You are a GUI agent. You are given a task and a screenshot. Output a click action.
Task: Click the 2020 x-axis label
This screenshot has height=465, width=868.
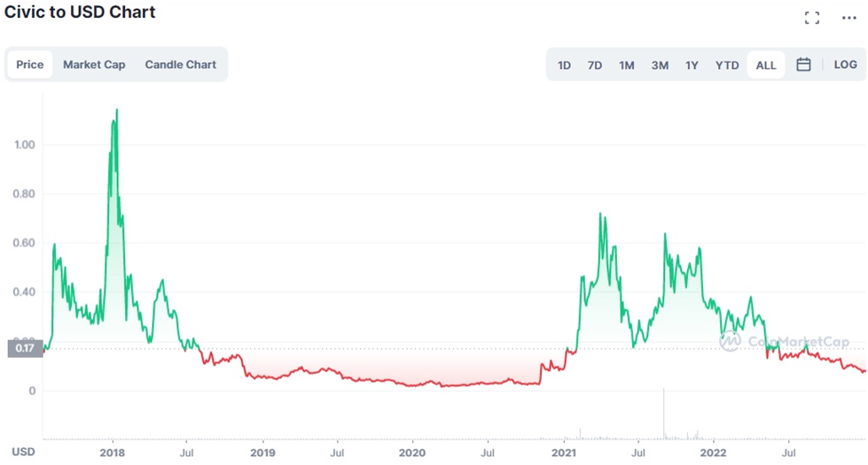pos(412,453)
